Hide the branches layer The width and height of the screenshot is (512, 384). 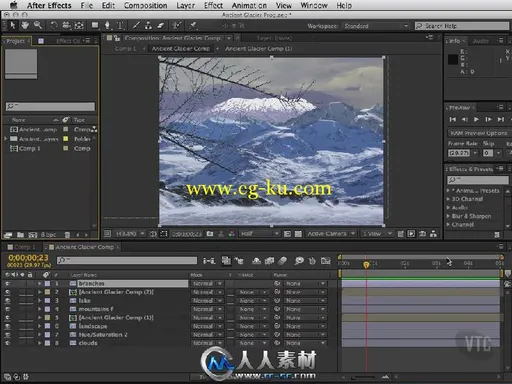[7, 284]
